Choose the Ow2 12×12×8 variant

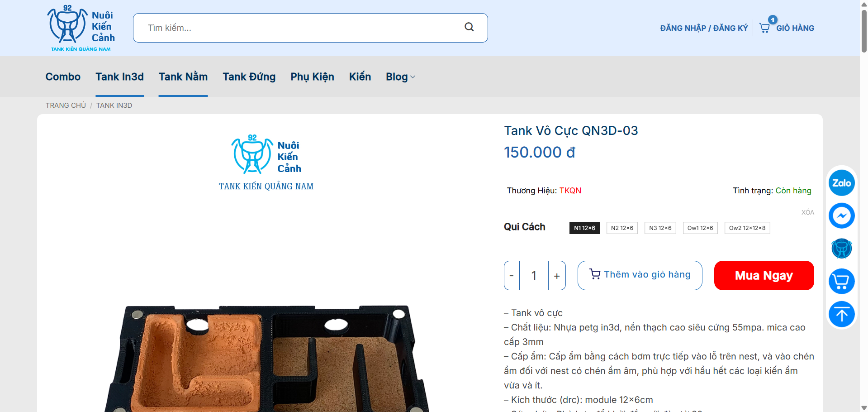click(x=747, y=228)
